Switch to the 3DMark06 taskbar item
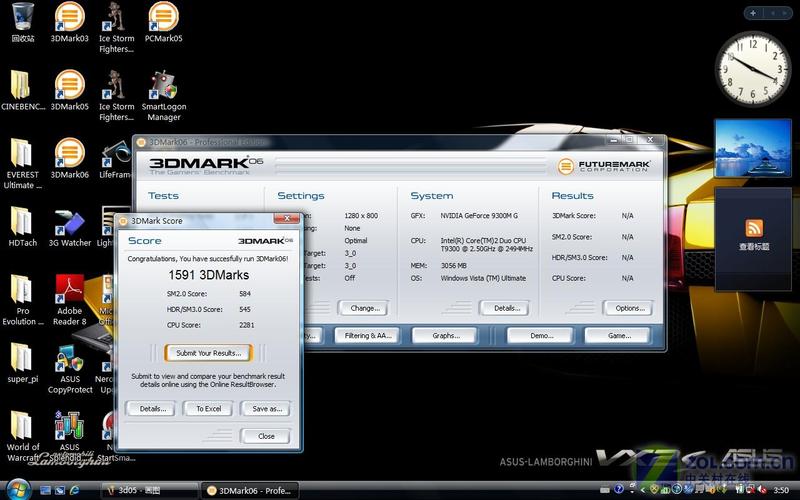Screen dimensions: 800x500 pyautogui.click(x=249, y=490)
